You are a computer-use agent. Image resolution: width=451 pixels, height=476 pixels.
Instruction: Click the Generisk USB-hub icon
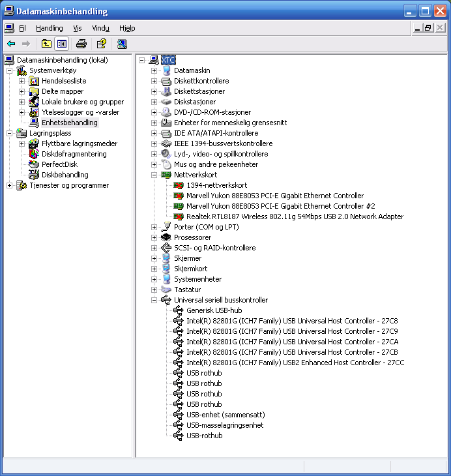pyautogui.click(x=179, y=310)
